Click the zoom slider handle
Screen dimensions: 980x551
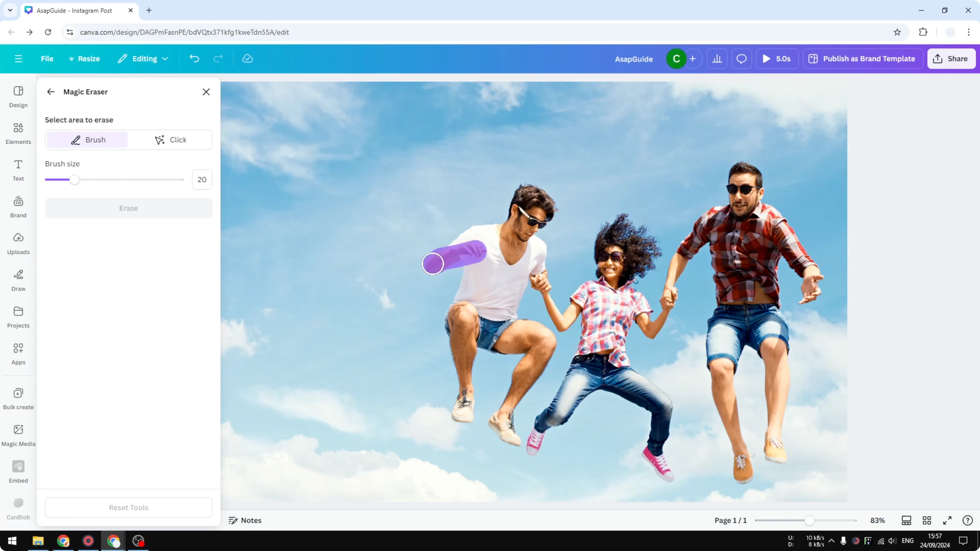pyautogui.click(x=809, y=520)
